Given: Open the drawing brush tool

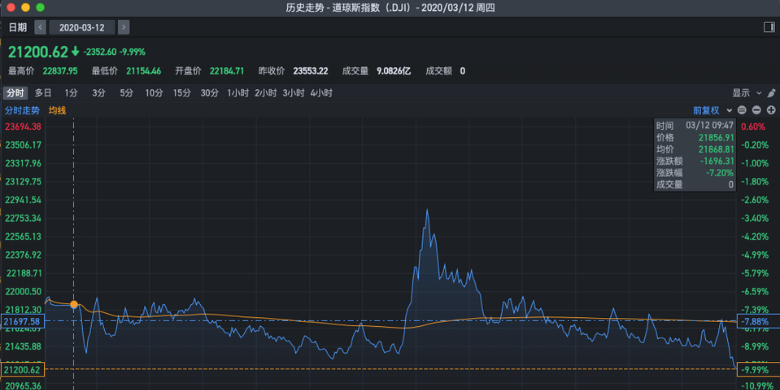Looking at the screenshot, I should click(x=771, y=93).
